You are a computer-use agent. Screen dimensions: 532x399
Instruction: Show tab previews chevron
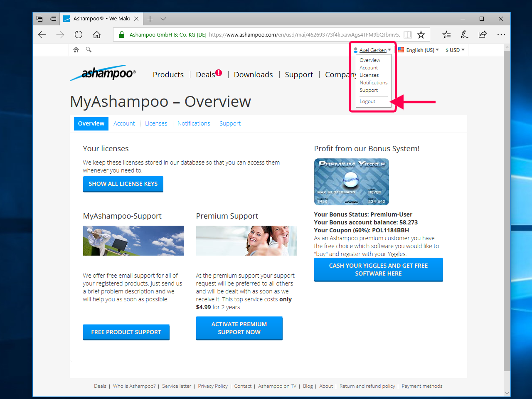[x=163, y=19]
